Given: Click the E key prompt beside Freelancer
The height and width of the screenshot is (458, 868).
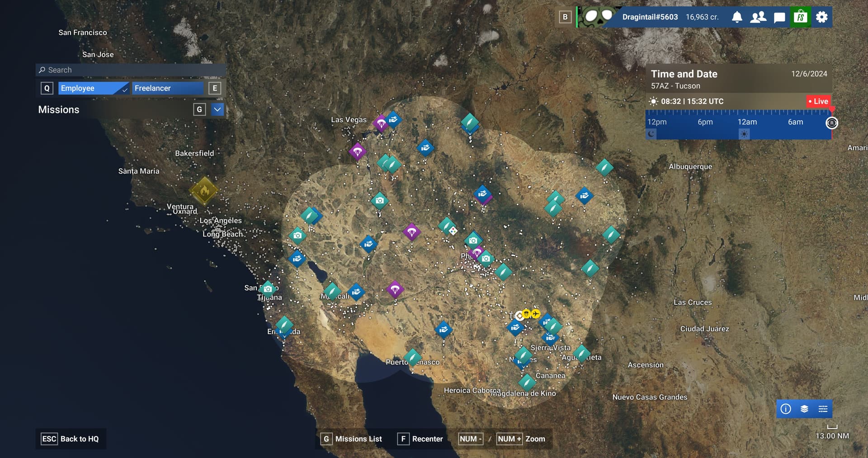Looking at the screenshot, I should (215, 88).
